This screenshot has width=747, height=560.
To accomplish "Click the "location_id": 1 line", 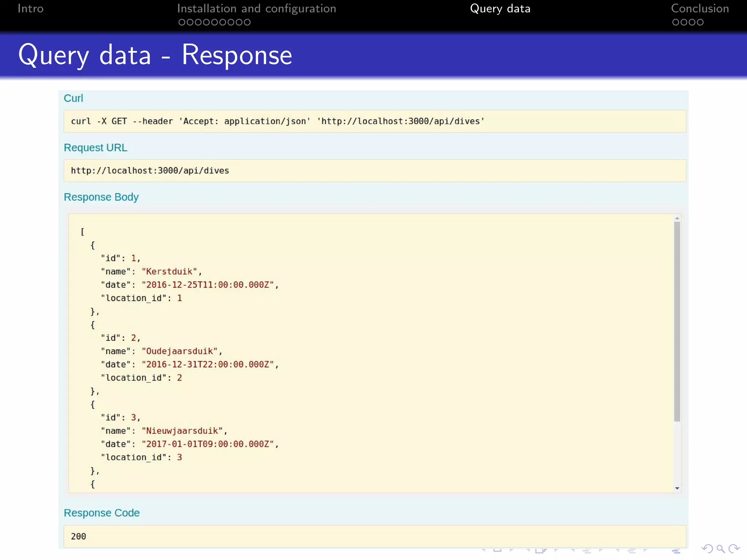I will click(x=141, y=298).
